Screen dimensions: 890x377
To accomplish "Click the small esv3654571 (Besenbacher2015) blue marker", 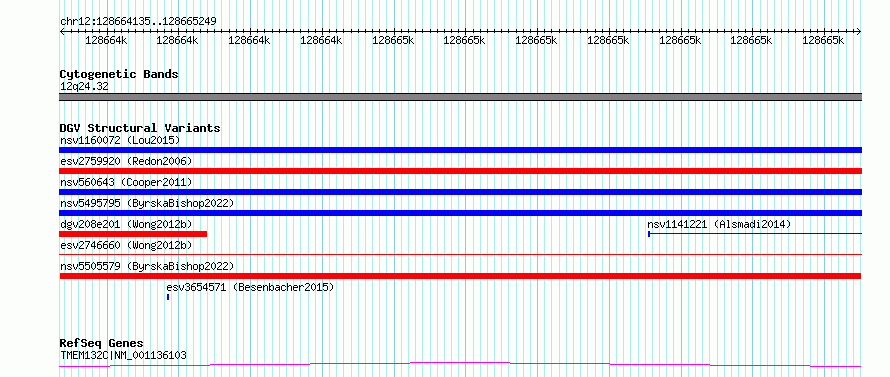I will (x=168, y=297).
